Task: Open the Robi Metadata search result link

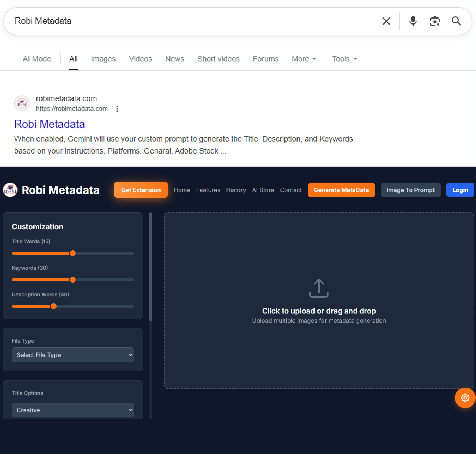Action: click(x=49, y=124)
